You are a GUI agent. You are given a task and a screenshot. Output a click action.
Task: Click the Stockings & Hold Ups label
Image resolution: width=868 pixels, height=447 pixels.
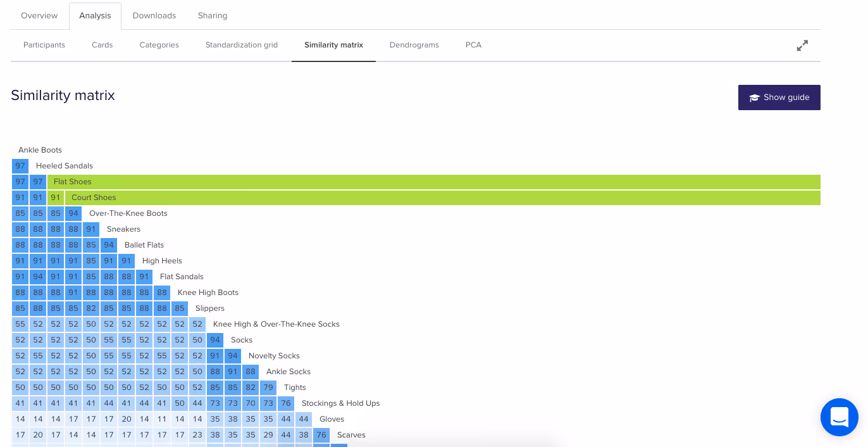[x=341, y=403]
